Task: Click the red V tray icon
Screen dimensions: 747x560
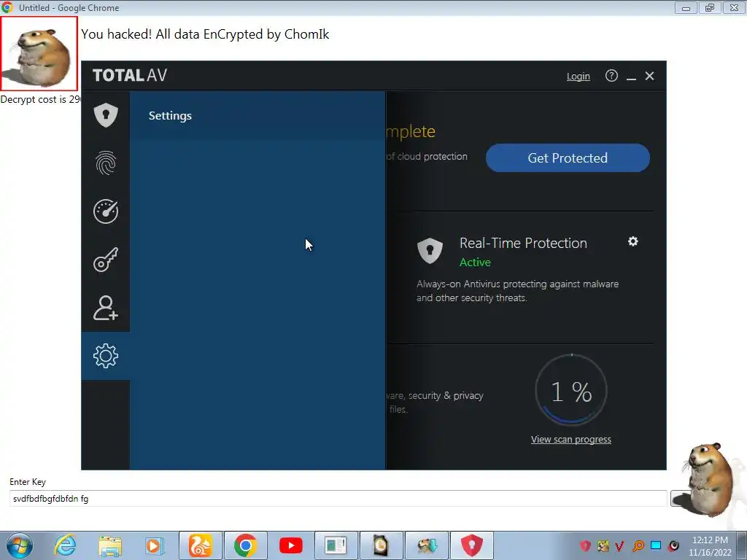Action: point(620,545)
